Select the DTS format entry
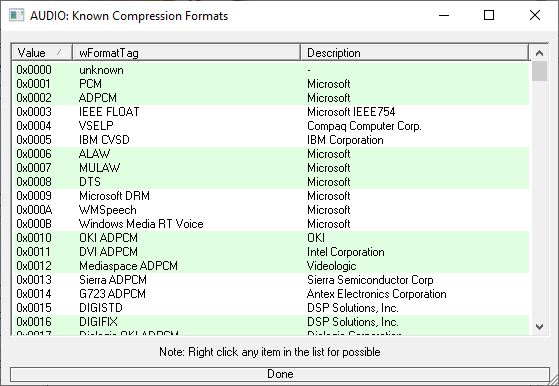 click(x=90, y=182)
